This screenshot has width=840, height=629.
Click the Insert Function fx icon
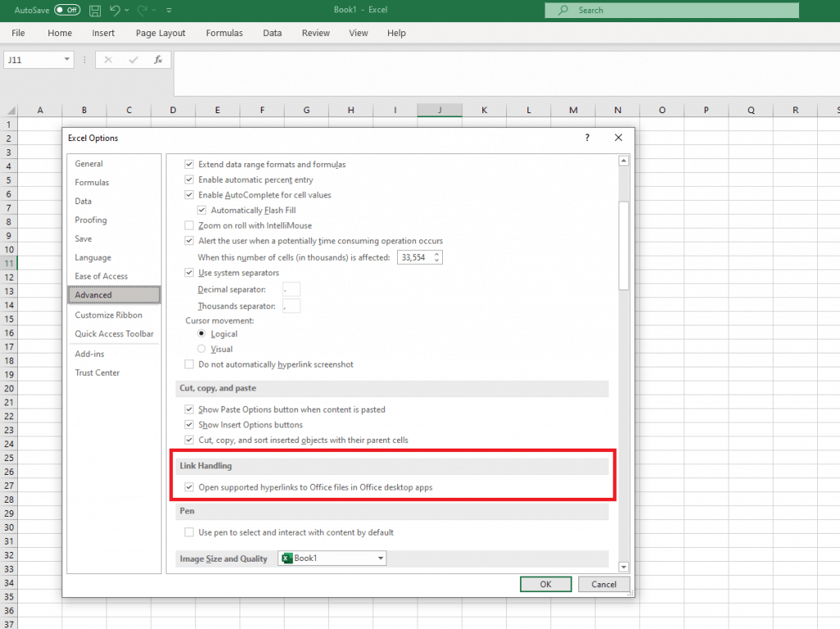[x=157, y=59]
